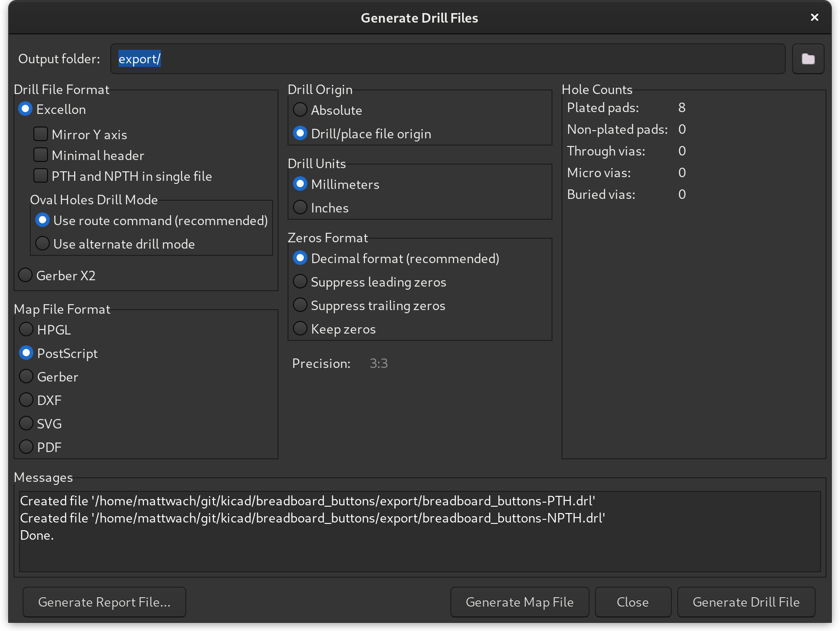Select Suppress leading zeros format
The width and height of the screenshot is (840, 631).
(x=300, y=282)
